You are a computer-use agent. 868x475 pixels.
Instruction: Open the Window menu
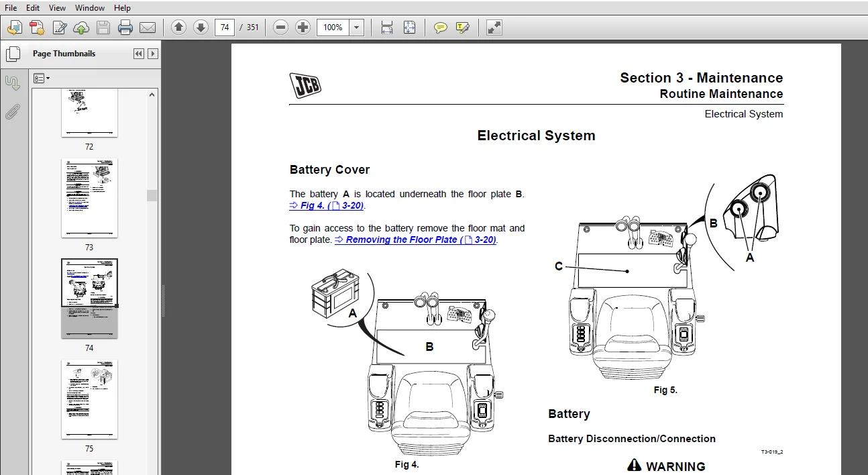click(x=90, y=8)
